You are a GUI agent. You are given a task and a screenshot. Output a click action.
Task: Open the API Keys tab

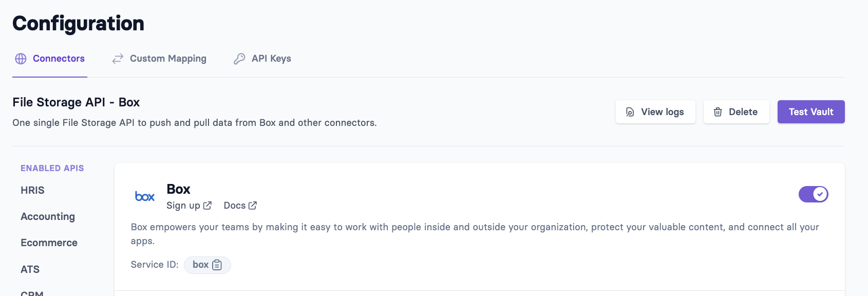coord(271,59)
